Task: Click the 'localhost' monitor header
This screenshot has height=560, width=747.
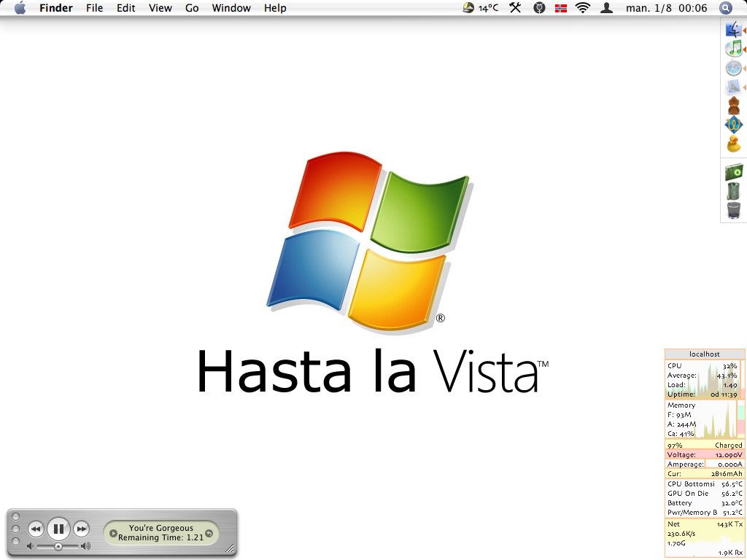Action: click(705, 354)
